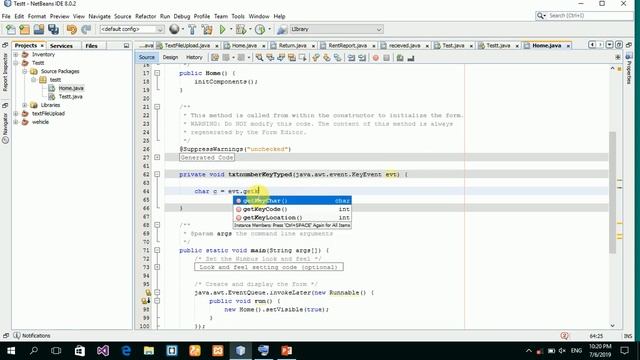Image resolution: width=640 pixels, height=360 pixels.
Task: Open the RentReport.java editor tab
Action: click(347, 46)
